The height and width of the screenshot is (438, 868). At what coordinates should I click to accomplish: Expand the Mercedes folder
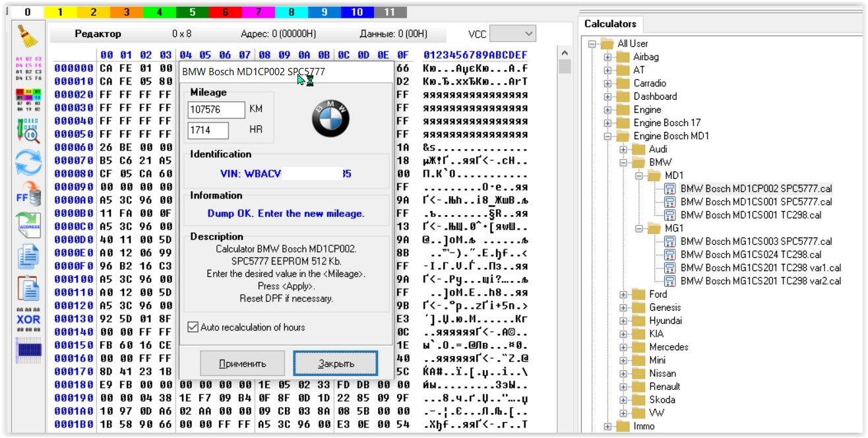tap(623, 347)
